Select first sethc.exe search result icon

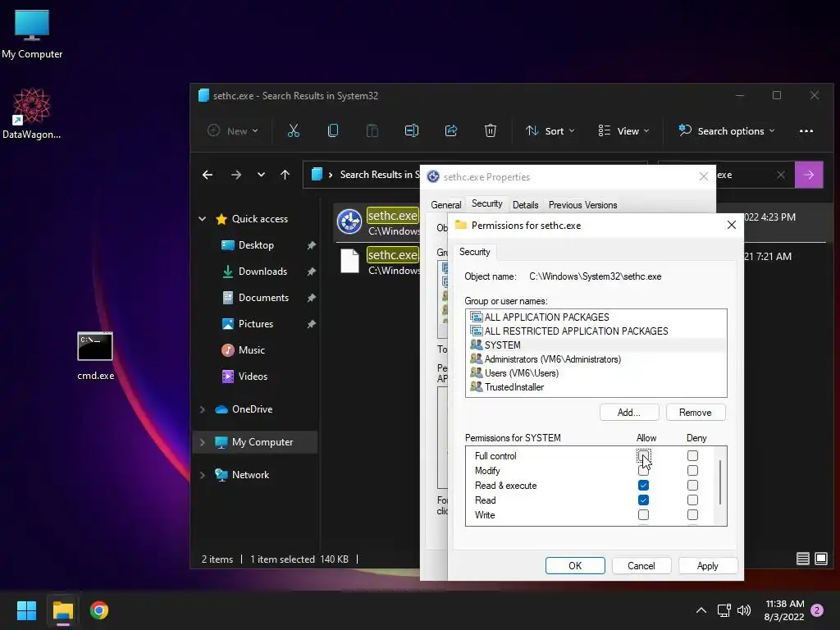click(349, 221)
